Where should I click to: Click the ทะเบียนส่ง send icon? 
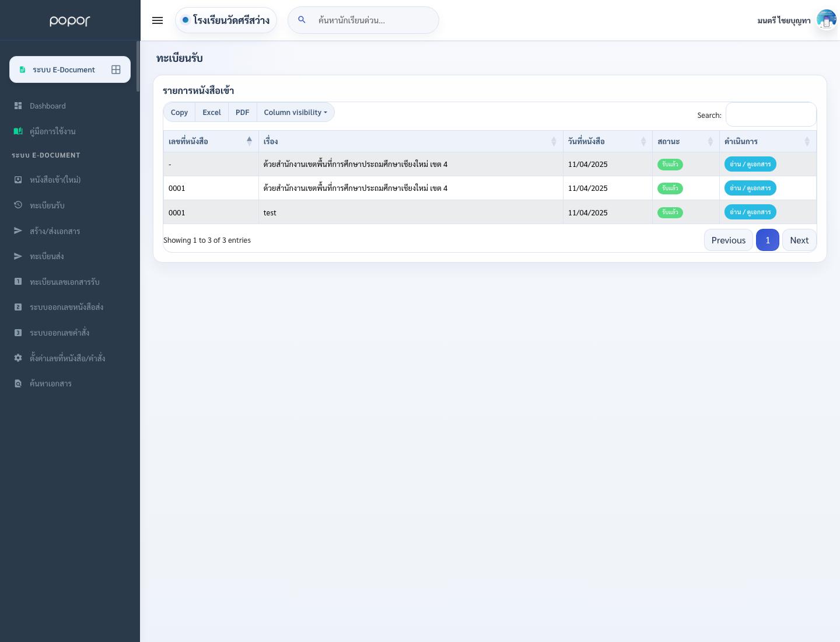(18, 256)
